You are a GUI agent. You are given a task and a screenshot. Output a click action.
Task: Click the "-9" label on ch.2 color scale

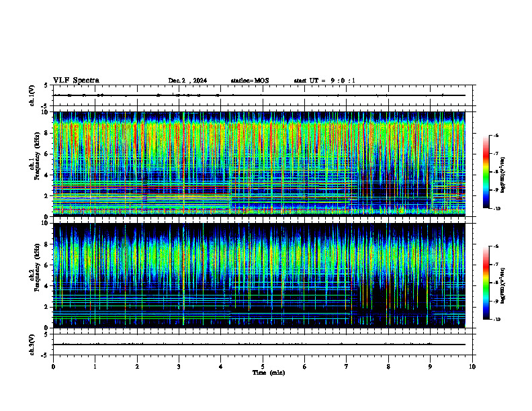(x=495, y=301)
